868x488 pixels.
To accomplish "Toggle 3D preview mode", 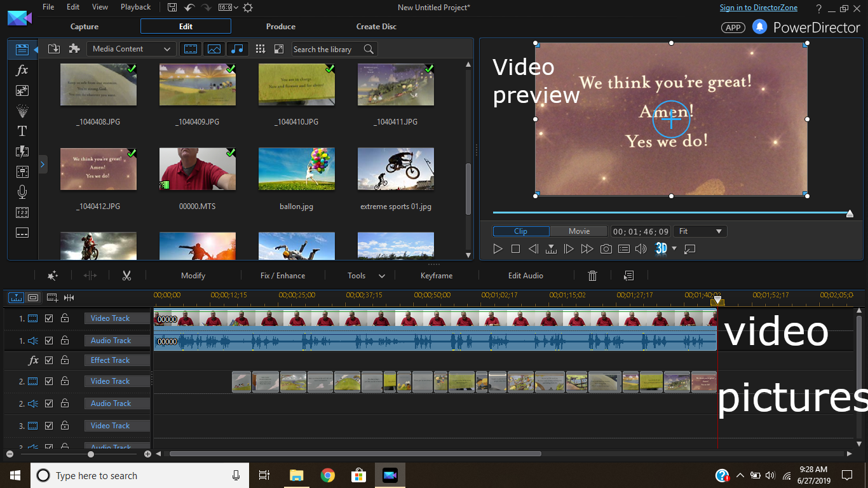I will (x=661, y=249).
